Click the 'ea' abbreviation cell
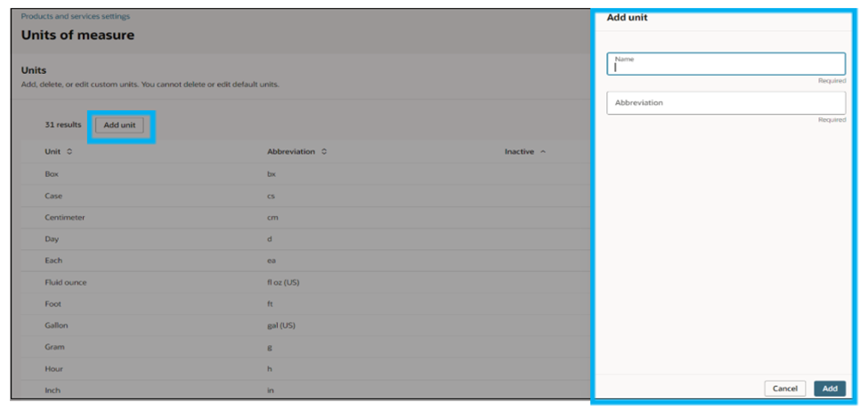Image resolution: width=868 pixels, height=410 pixels. [x=272, y=261]
